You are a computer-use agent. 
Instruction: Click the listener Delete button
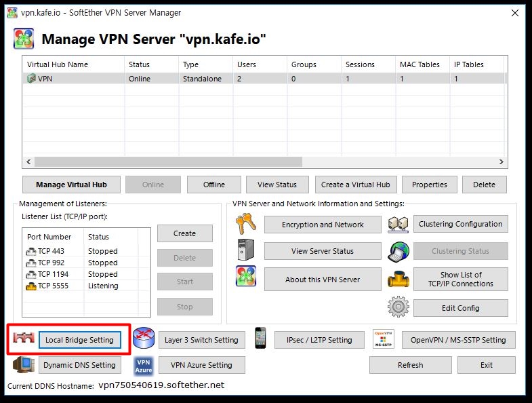click(x=185, y=258)
